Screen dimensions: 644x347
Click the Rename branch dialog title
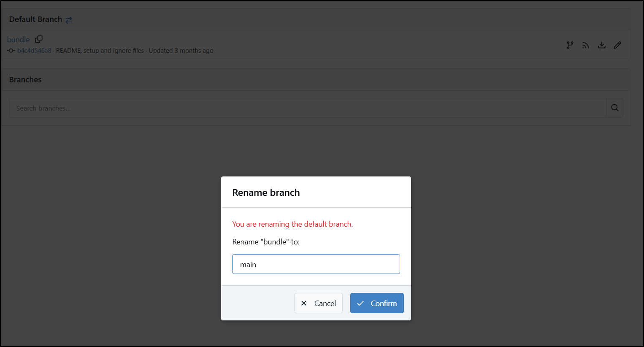[x=266, y=192]
